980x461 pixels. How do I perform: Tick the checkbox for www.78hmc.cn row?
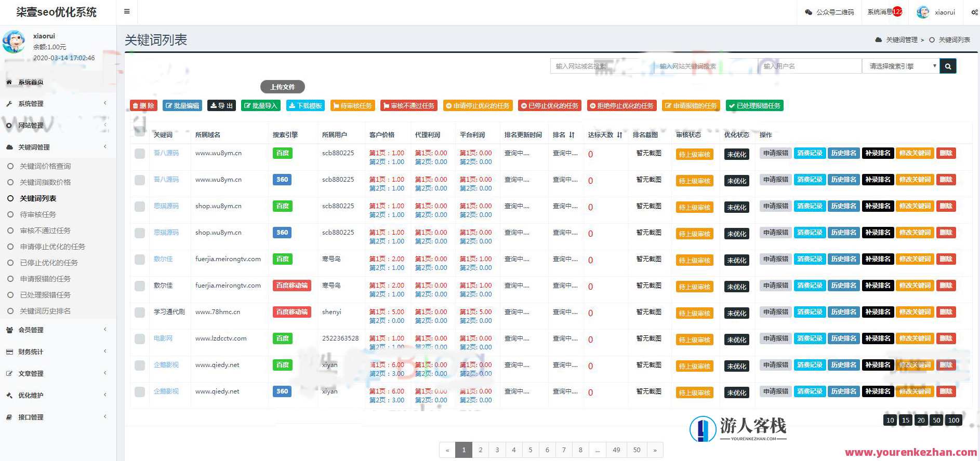click(140, 313)
